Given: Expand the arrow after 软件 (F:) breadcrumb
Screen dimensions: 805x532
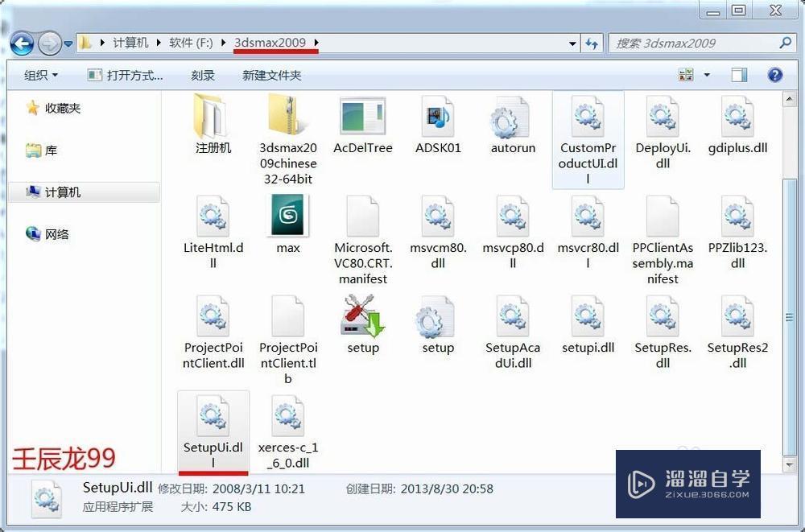Looking at the screenshot, I should [x=223, y=43].
